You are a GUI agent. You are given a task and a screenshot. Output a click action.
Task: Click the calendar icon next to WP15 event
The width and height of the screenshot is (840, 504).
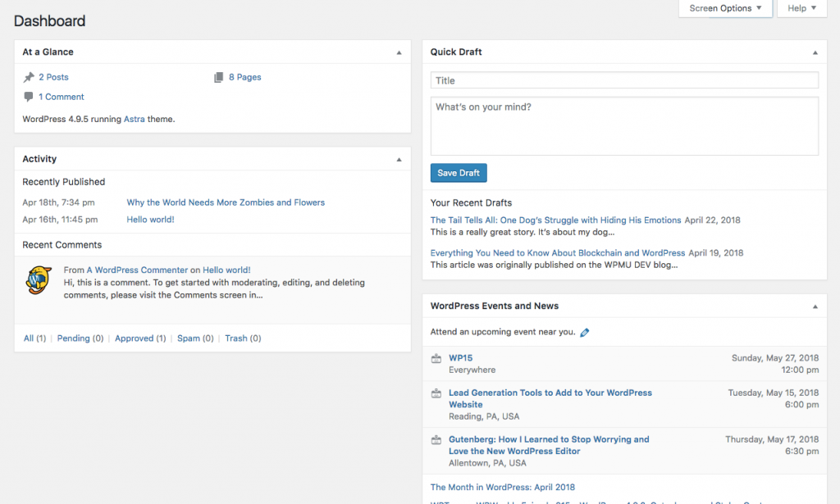click(x=436, y=358)
